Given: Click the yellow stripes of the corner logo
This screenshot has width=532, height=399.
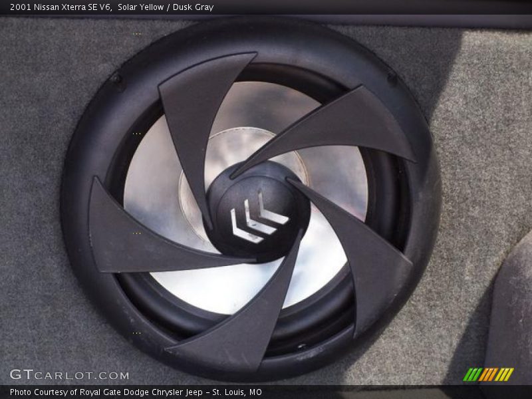Looking at the screenshot, I should coord(505,374).
